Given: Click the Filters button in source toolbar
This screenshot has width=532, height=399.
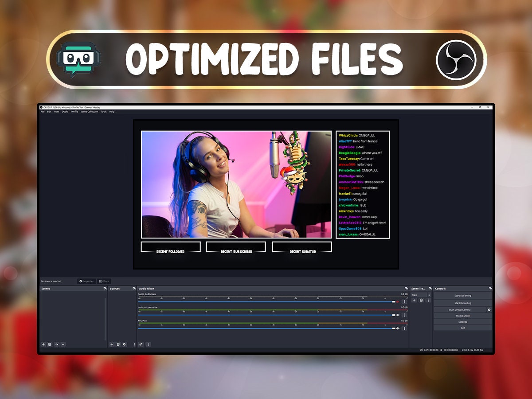Looking at the screenshot, I should [104, 281].
